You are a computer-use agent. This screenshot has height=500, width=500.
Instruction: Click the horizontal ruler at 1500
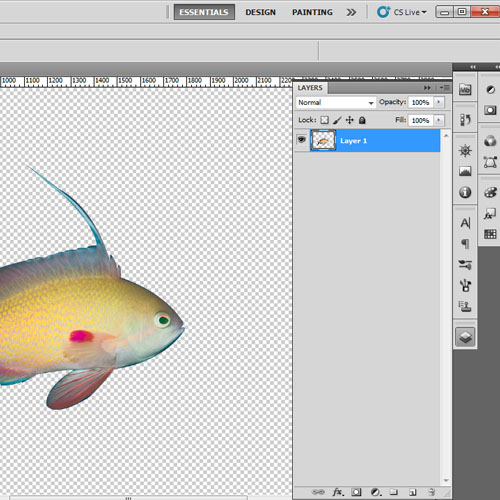pos(125,81)
